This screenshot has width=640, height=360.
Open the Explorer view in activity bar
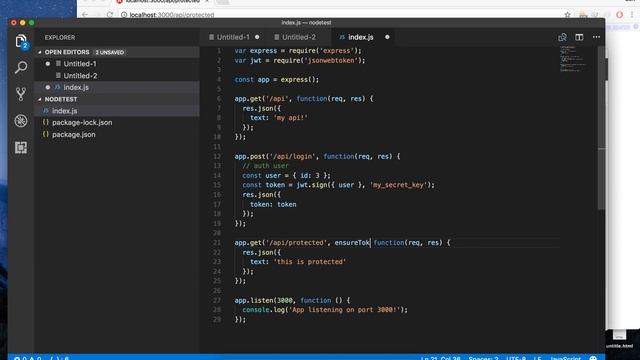pyautogui.click(x=21, y=41)
